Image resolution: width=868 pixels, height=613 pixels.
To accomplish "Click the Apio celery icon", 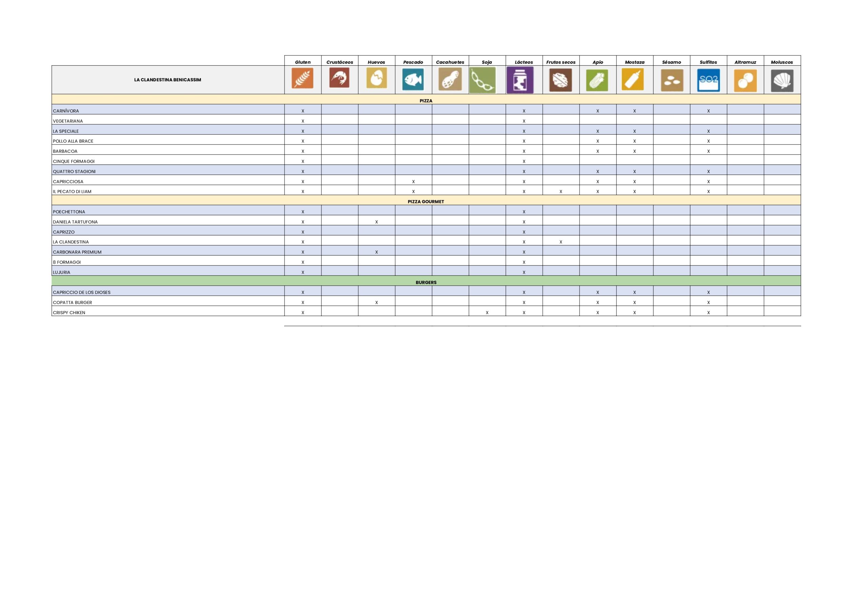I will click(597, 80).
